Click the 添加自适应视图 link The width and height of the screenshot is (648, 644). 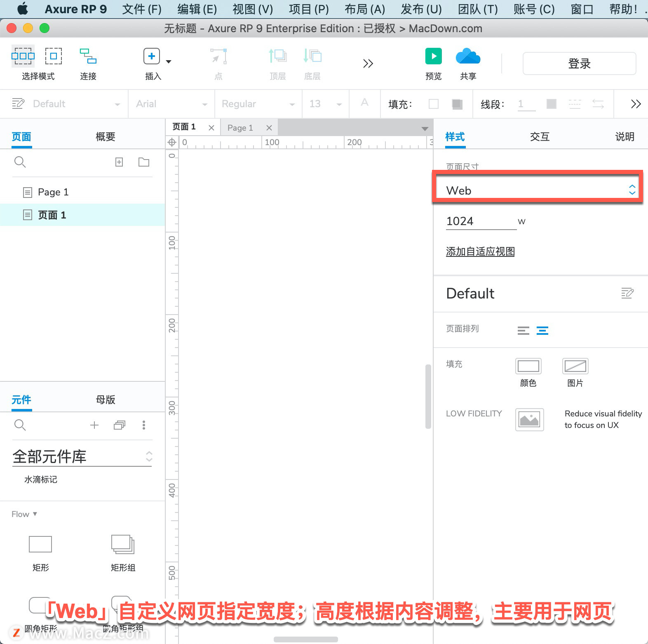click(480, 251)
